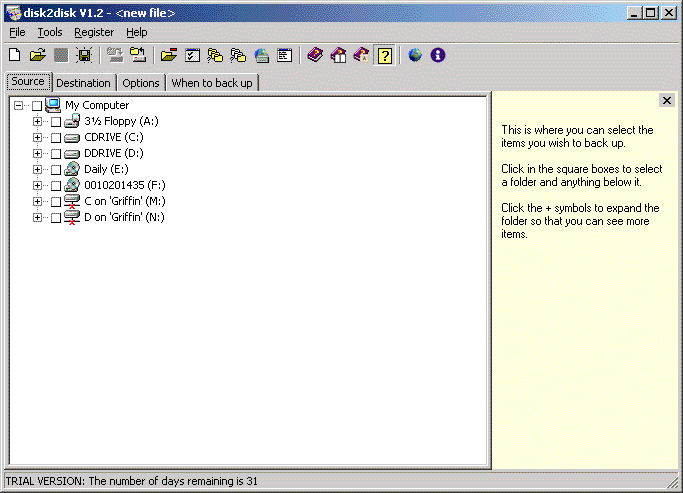Click the text-list window toolbar icon
Screen dimensions: 683x493
284,55
